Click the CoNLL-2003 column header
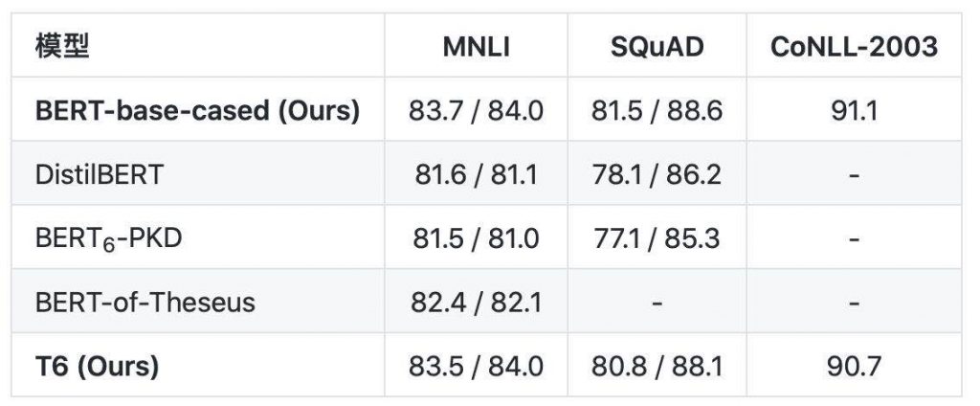980x406 pixels. point(854,47)
